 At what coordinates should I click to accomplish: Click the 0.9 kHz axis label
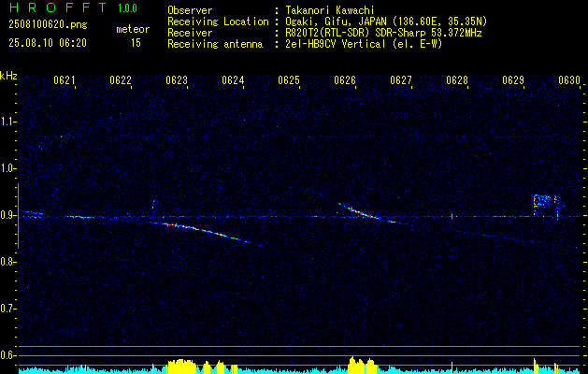tap(7, 215)
